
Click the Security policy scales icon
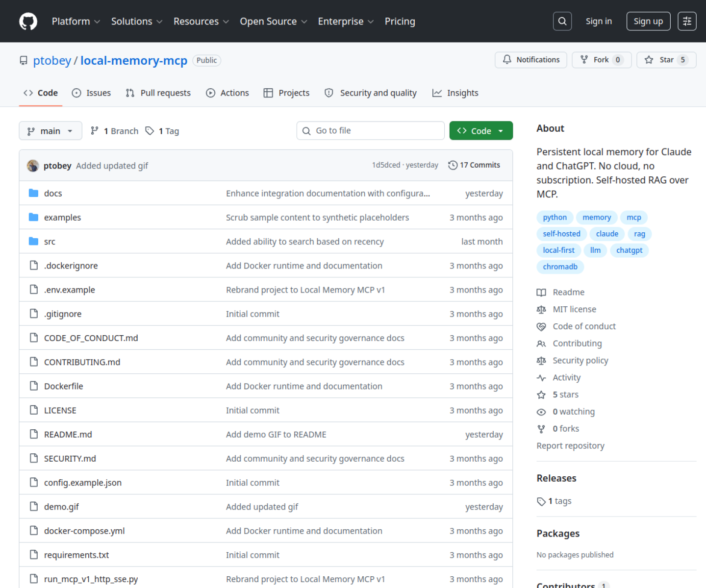pyautogui.click(x=541, y=361)
